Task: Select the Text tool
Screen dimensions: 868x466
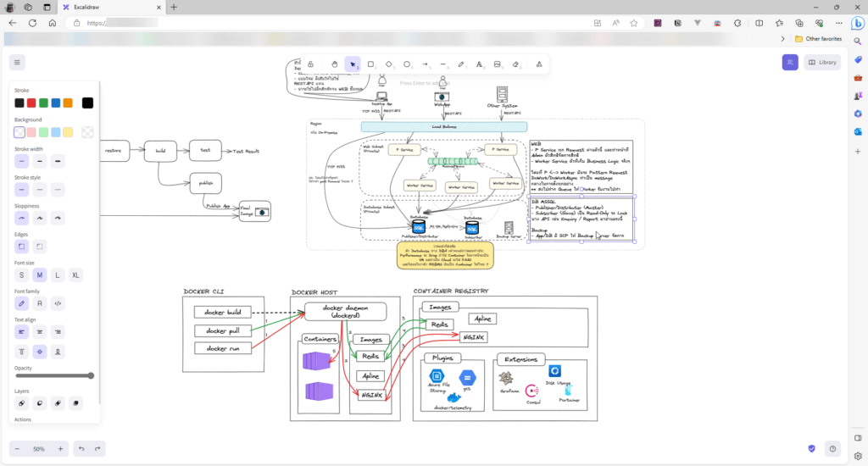Action: pos(480,64)
